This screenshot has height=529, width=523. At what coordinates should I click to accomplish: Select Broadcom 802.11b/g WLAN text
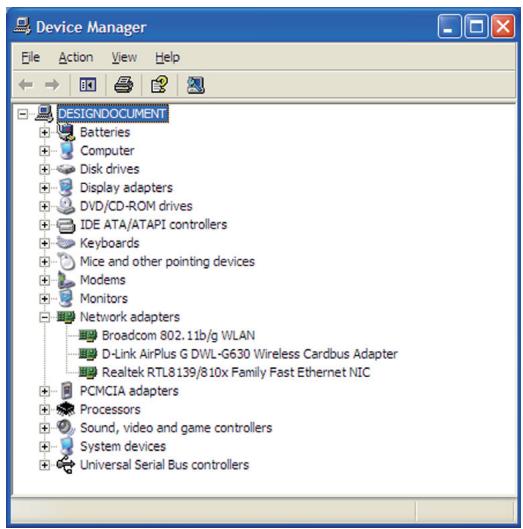(178, 335)
